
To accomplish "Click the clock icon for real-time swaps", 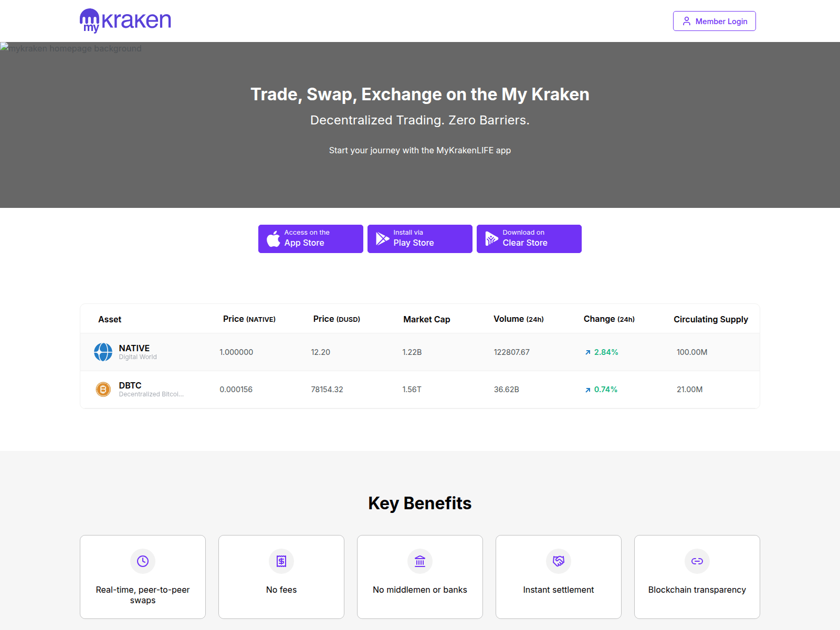I will (x=143, y=561).
